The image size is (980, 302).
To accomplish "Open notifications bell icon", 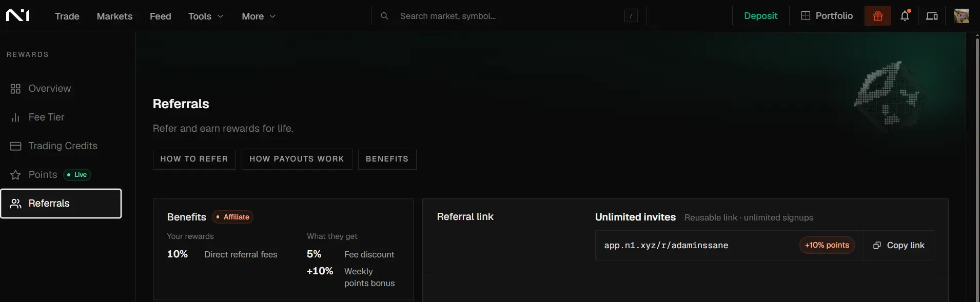I will pyautogui.click(x=905, y=16).
